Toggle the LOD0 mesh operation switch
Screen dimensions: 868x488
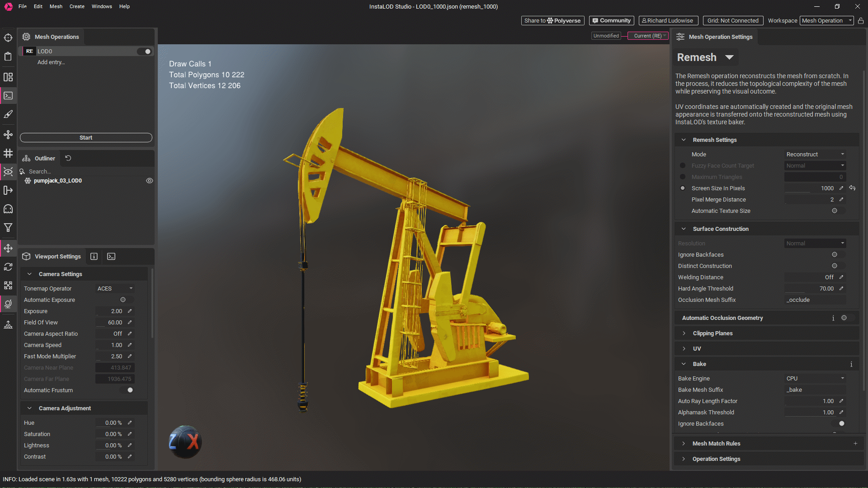145,52
